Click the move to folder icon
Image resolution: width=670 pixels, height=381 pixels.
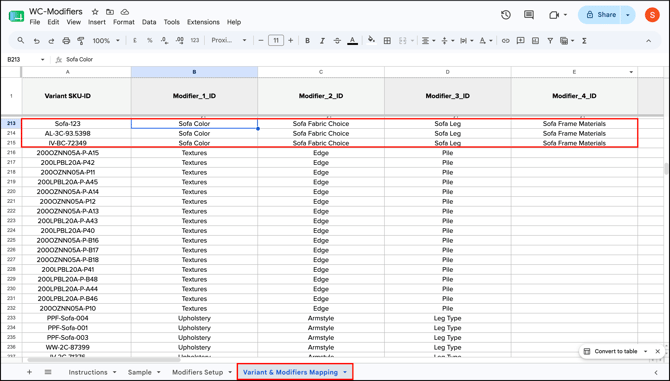[110, 12]
